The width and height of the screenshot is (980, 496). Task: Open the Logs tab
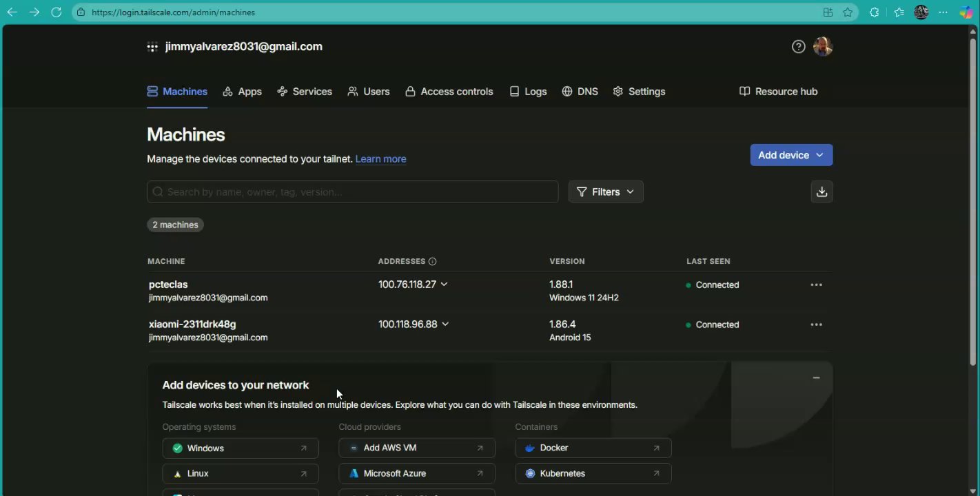[x=528, y=92]
